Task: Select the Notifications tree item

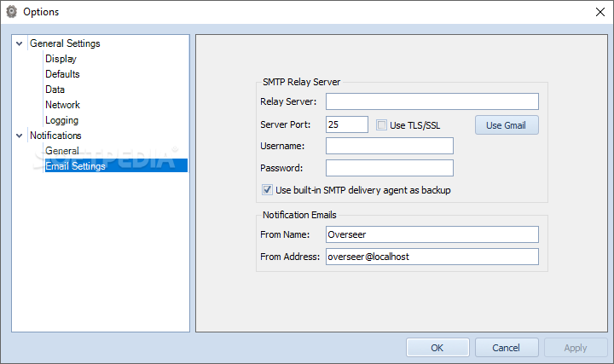Action: (x=55, y=136)
